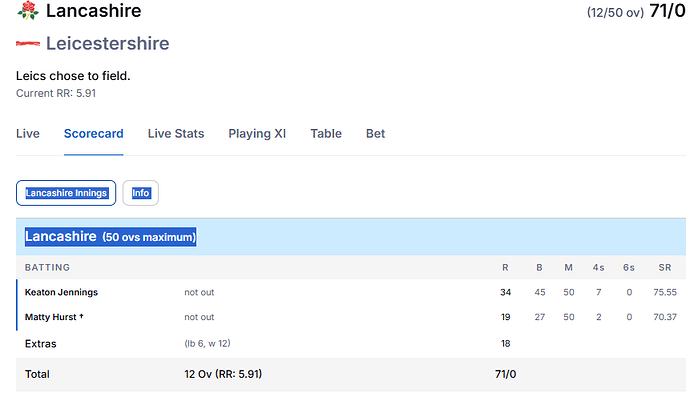Click the SR column header

coord(664,268)
